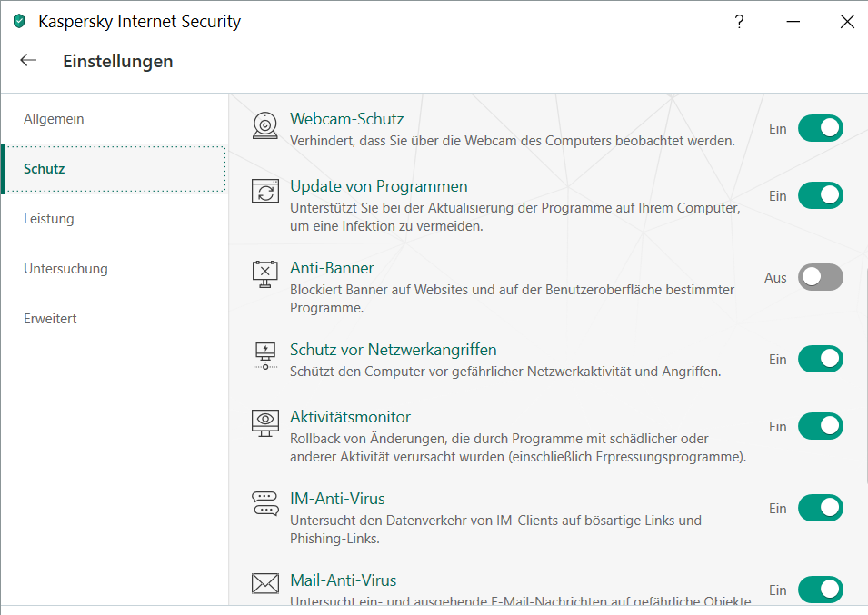This screenshot has width=868, height=615.
Task: Click the Aktivitätsmonitor eye icon
Action: pos(264,422)
